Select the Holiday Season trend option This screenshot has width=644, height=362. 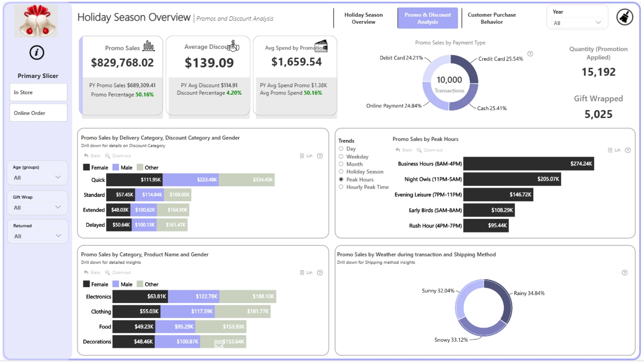[361, 172]
